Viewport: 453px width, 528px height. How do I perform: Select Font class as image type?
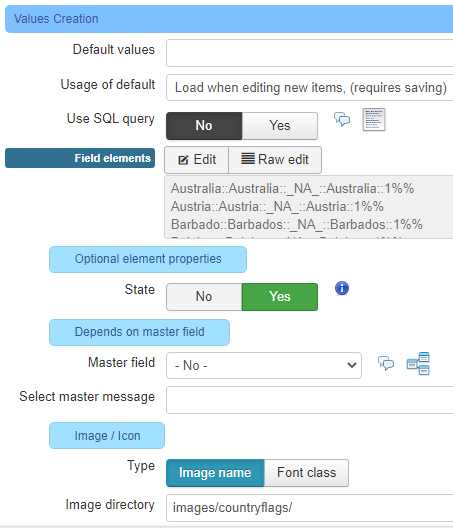306,473
